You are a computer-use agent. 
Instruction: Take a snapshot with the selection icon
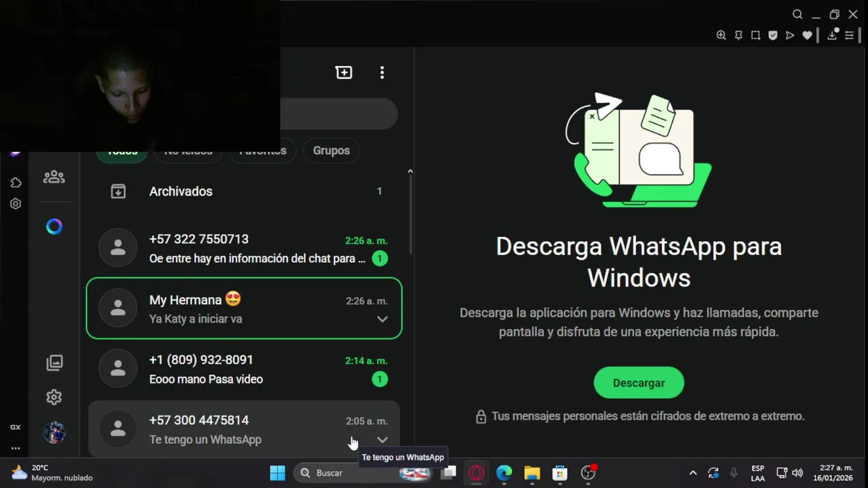click(x=755, y=35)
